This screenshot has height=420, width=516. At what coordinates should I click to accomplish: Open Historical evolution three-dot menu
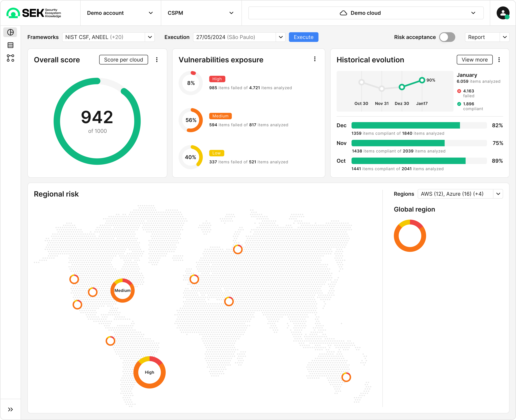click(499, 60)
